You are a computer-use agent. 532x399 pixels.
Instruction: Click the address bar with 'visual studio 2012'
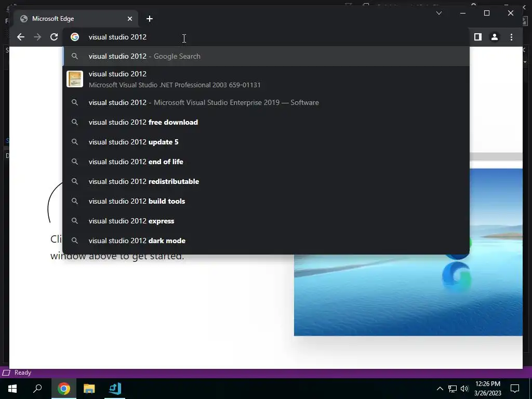tap(267, 37)
